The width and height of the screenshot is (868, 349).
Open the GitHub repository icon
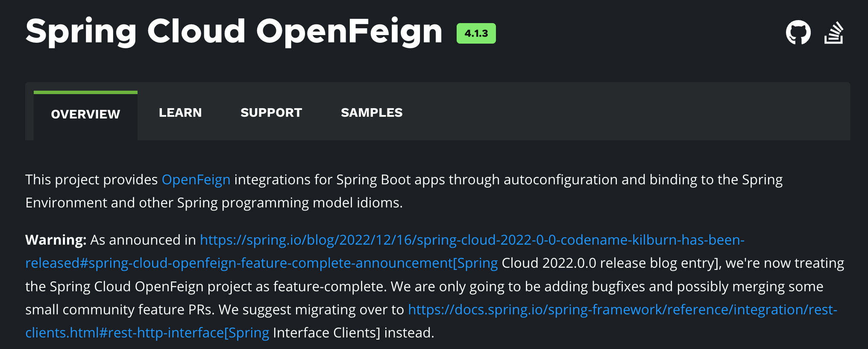click(x=798, y=33)
